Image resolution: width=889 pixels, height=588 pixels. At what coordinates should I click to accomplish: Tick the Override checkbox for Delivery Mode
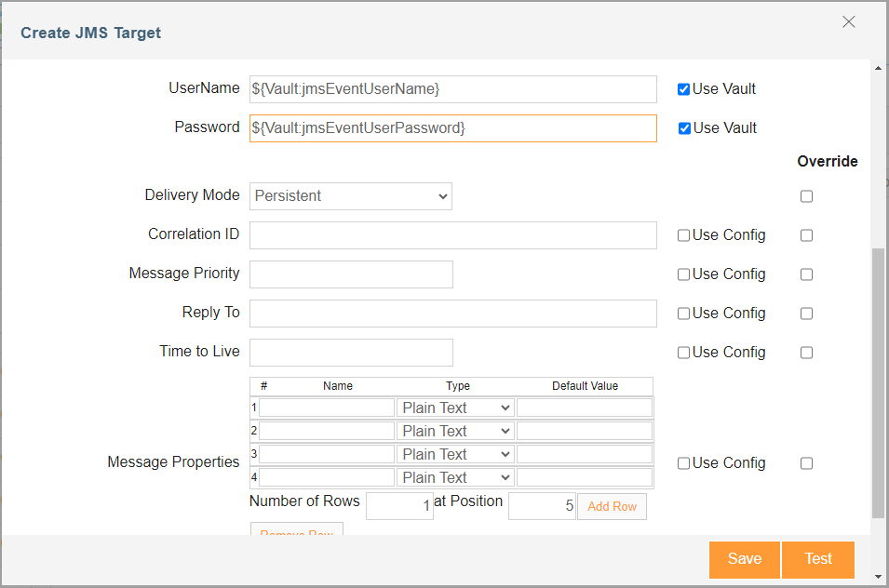806,196
